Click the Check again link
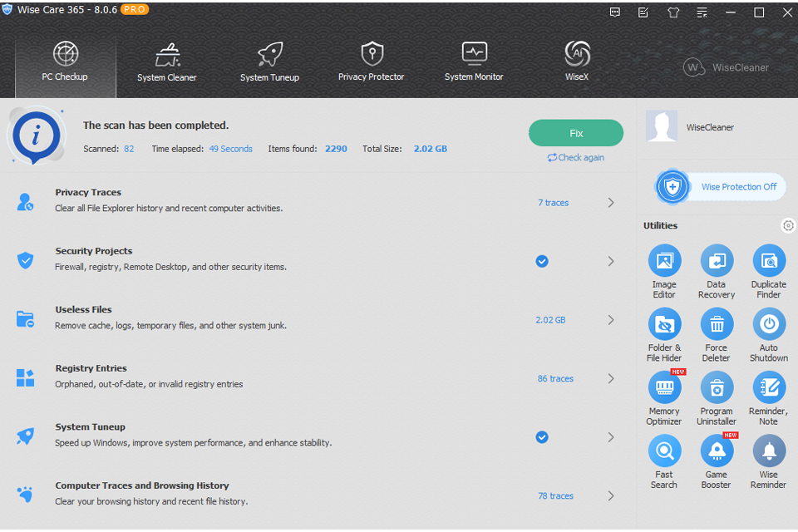The width and height of the screenshot is (798, 532). [576, 157]
